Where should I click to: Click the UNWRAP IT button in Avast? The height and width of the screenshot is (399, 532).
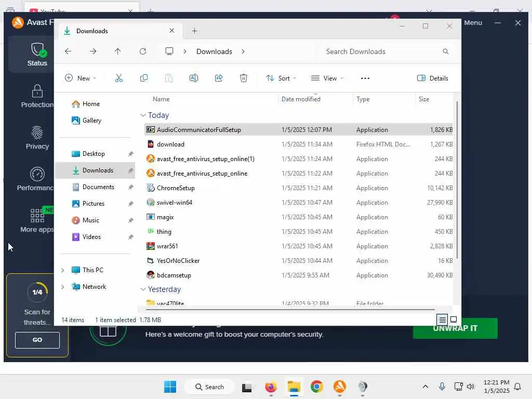(455, 328)
